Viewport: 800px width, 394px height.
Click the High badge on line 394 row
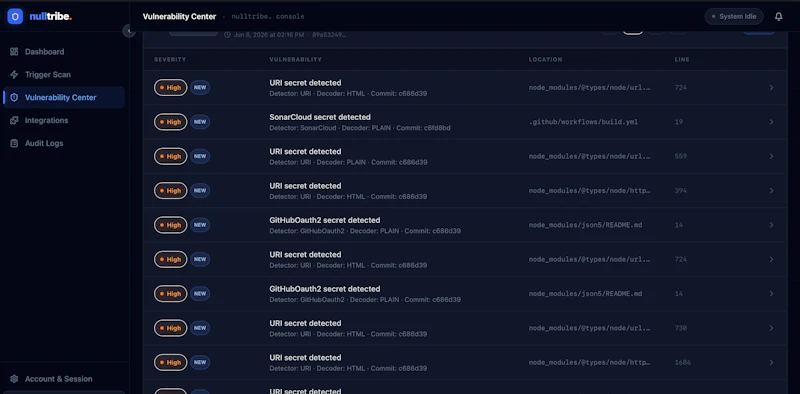(x=170, y=190)
